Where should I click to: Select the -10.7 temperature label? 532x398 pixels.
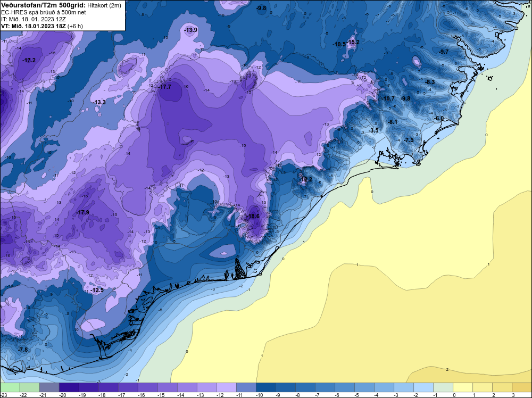pos(388,98)
